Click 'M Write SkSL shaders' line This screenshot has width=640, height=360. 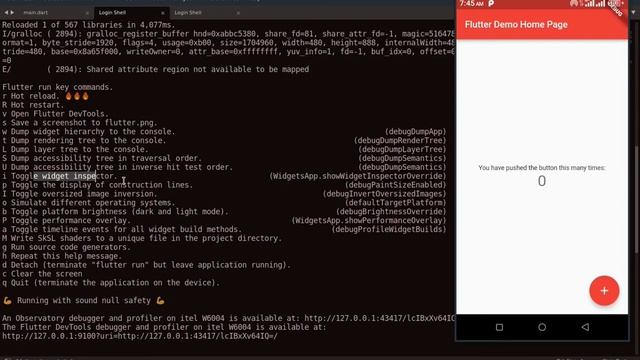[x=142, y=238]
